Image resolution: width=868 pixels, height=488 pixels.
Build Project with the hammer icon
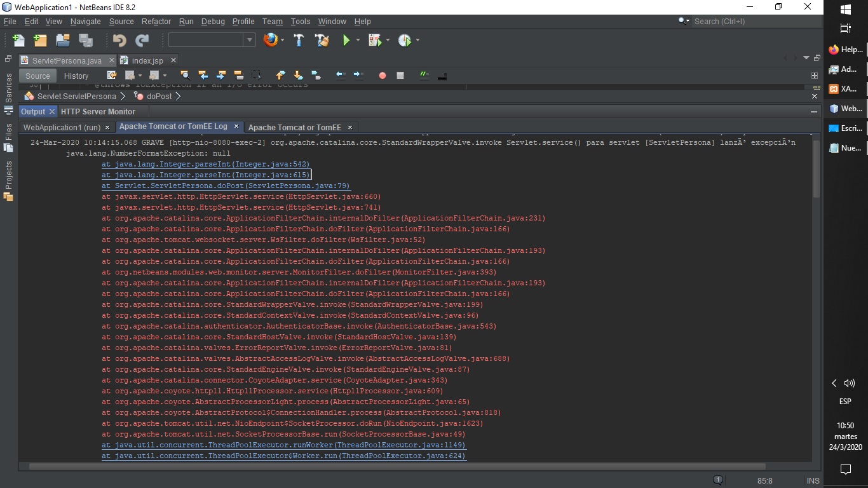tap(299, 40)
